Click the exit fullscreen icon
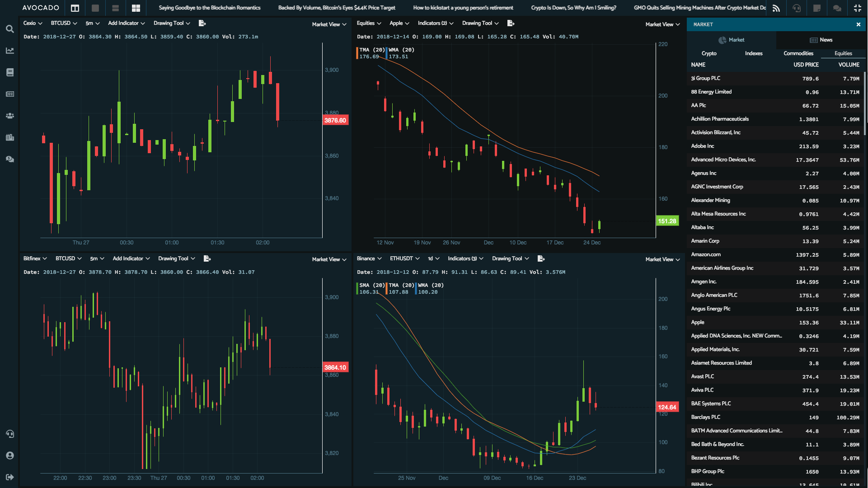The width and height of the screenshot is (868, 488). pyautogui.click(x=857, y=8)
